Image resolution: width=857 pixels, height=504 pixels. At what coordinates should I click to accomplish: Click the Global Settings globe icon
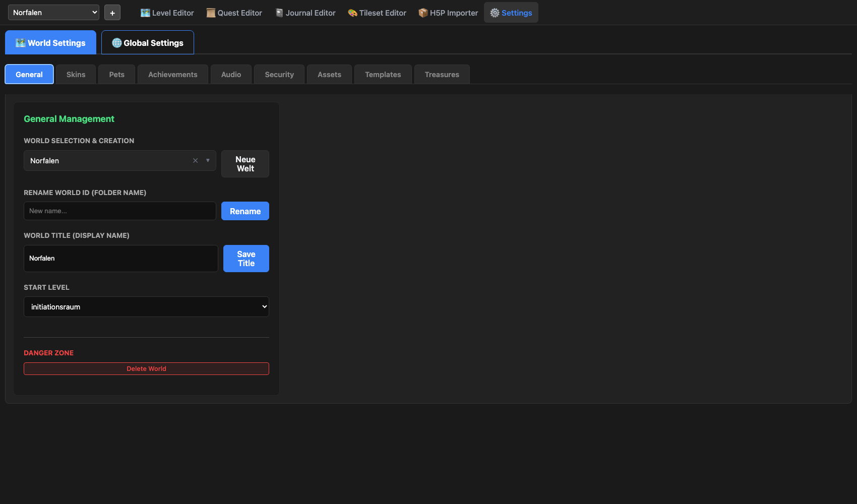[117, 43]
